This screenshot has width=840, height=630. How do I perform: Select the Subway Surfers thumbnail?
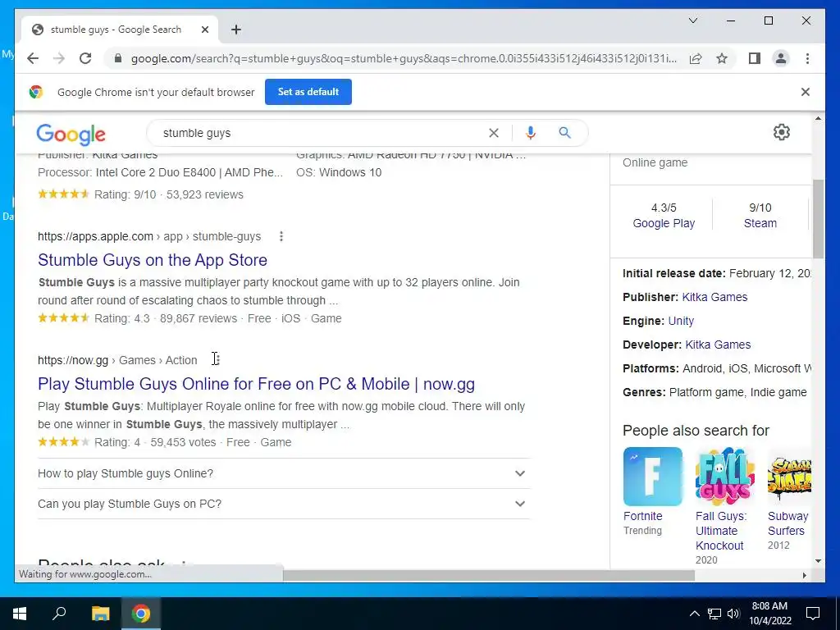(789, 477)
